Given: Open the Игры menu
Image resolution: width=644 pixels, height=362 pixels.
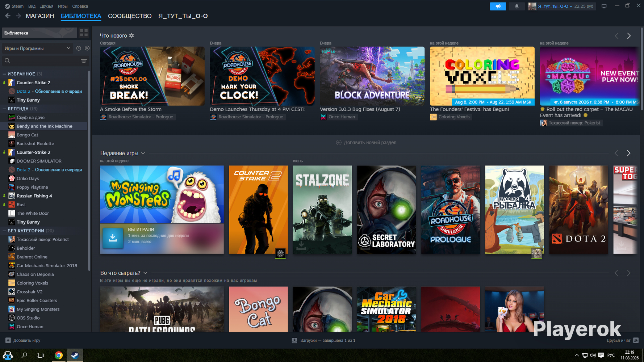Looking at the screenshot, I should [63, 6].
